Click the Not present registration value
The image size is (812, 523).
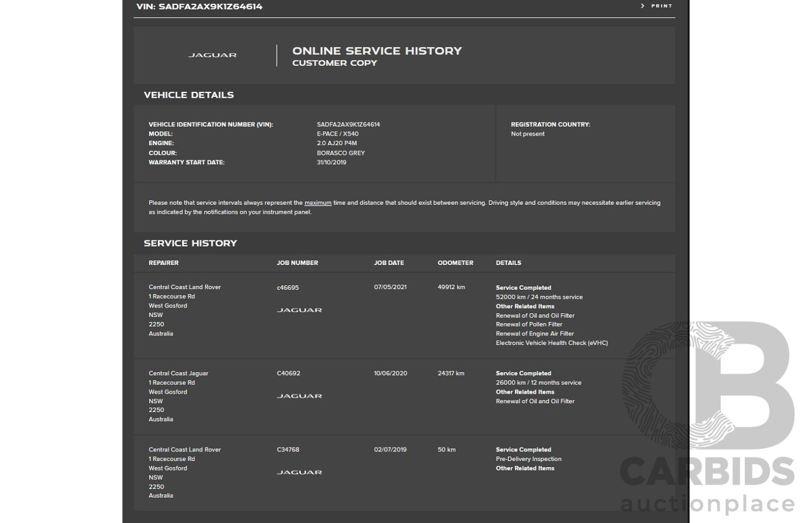(x=528, y=134)
